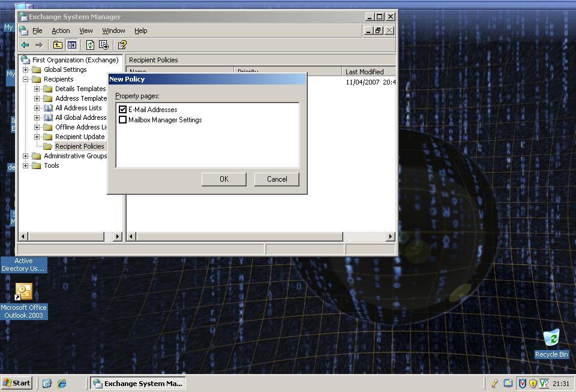Open the blue shield antivirus tray icon
The height and width of the screenshot is (392, 576).
522,384
